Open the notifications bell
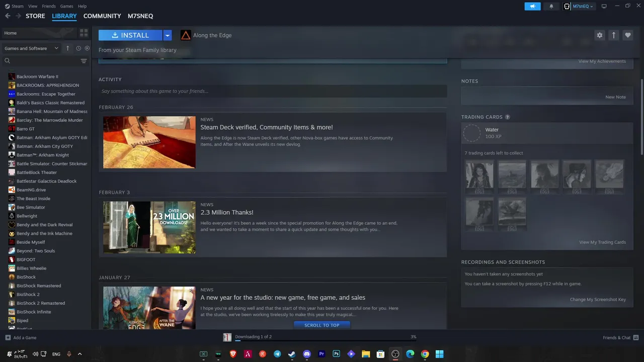 tap(551, 6)
